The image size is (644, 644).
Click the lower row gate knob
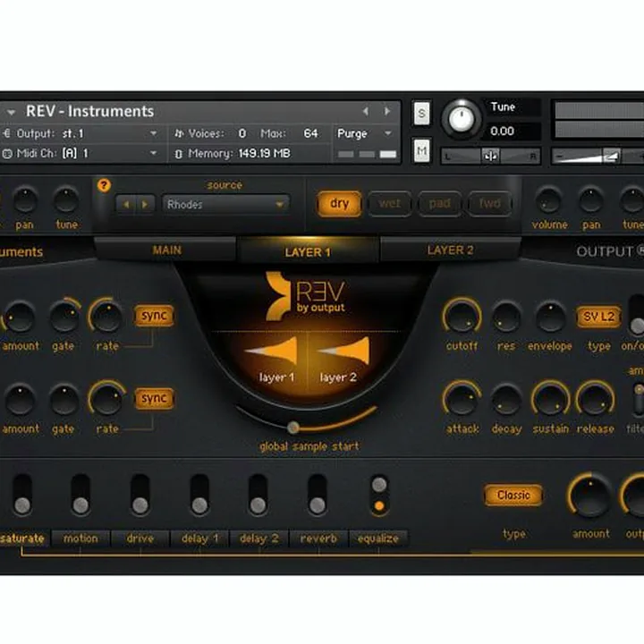(x=64, y=399)
